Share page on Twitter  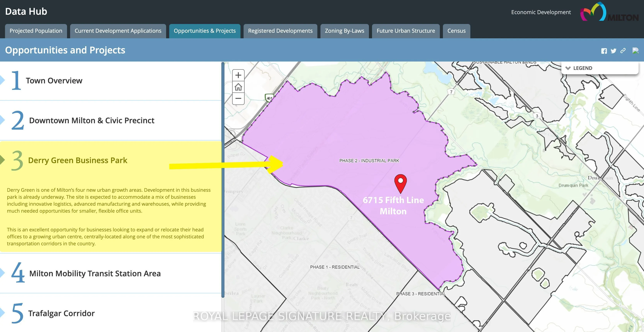coord(613,51)
